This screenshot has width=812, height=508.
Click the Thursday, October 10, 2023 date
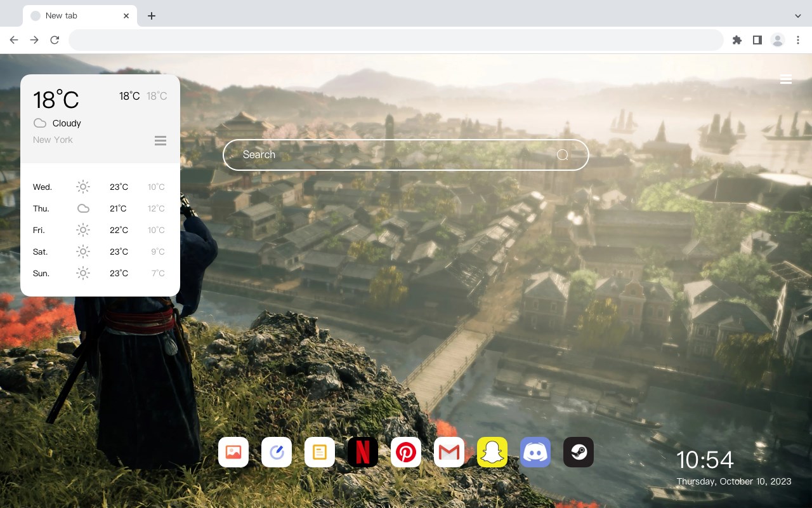[734, 481]
